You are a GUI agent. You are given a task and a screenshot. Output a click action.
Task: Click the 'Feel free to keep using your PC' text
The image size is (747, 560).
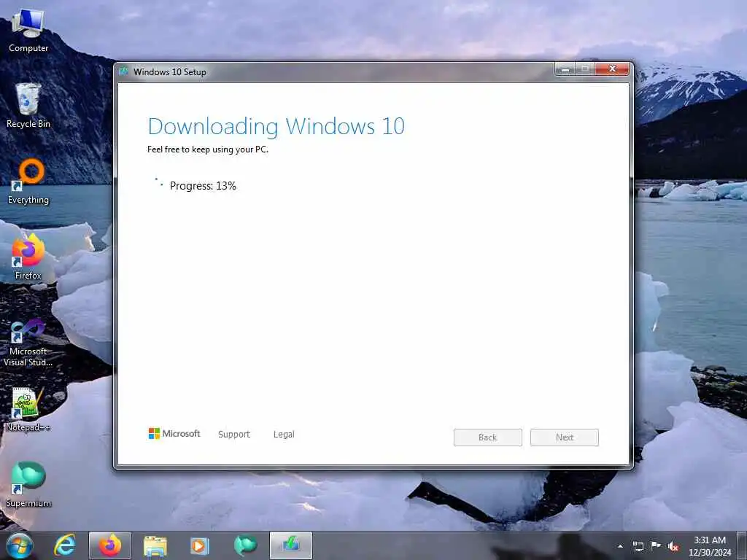coord(208,149)
